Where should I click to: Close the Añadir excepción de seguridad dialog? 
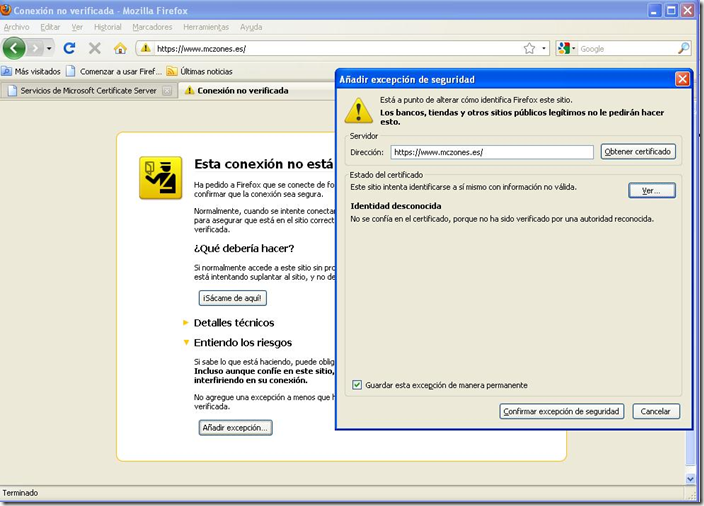682,79
